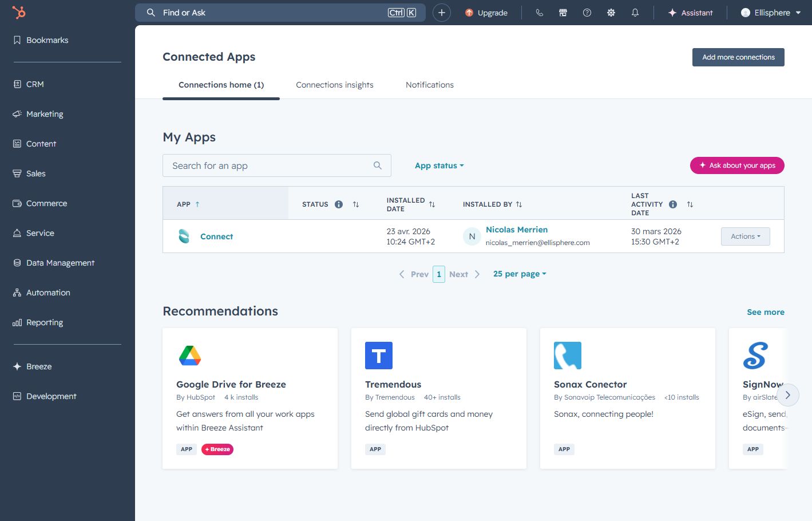812x521 pixels.
Task: Click the Search for an app field
Action: point(277,165)
